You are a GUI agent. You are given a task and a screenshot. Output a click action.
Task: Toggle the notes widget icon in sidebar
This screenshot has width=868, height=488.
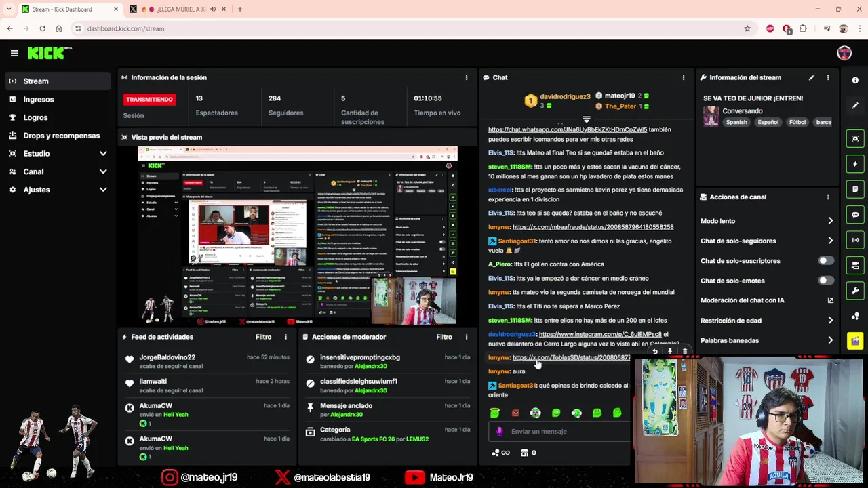click(855, 189)
